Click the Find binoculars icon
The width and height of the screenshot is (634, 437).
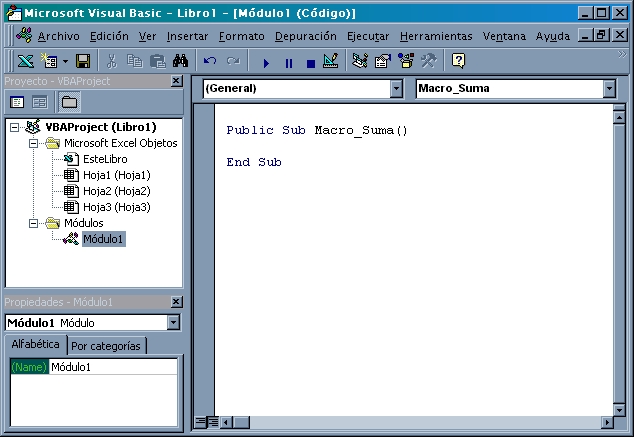tap(179, 62)
